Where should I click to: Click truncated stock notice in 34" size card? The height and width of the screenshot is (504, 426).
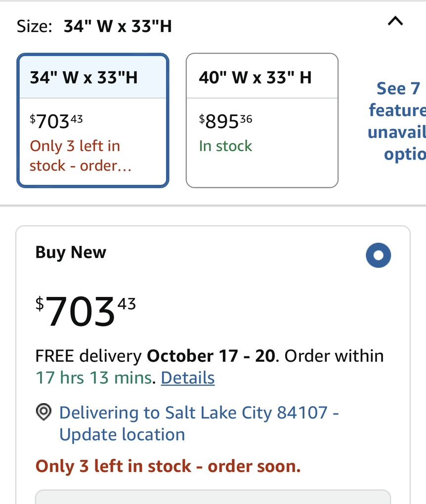coord(80,156)
